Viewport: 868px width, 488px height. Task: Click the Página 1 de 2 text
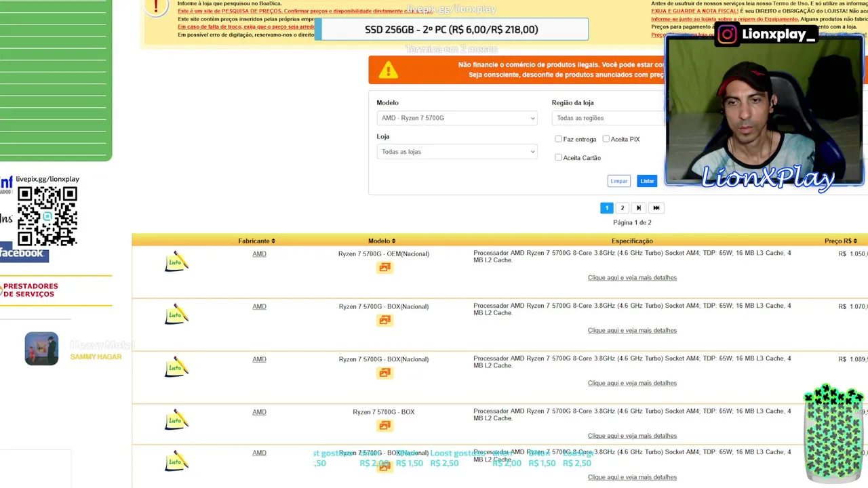click(632, 222)
